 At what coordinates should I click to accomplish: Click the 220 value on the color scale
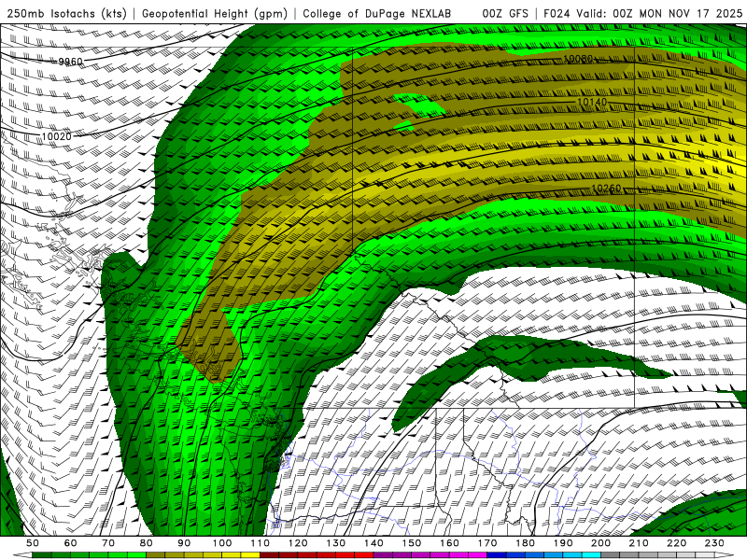coord(676,543)
